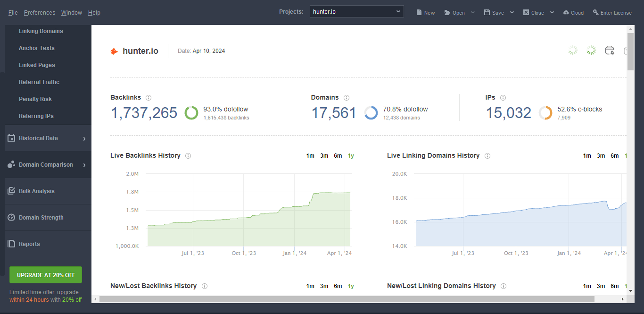Image resolution: width=644 pixels, height=314 pixels.
Task: Show info for Live Linking Domains History
Action: 487,156
